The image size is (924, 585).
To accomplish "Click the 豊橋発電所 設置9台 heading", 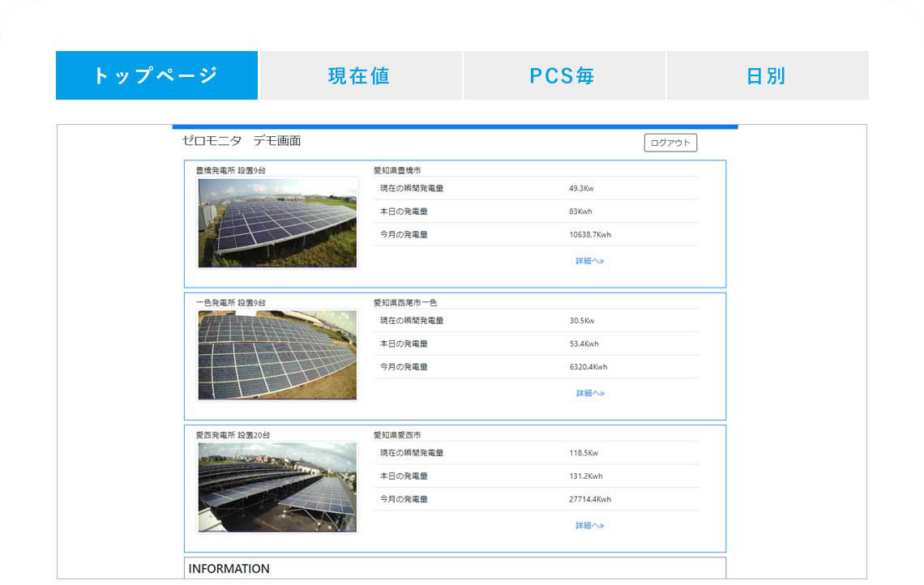I will coord(230,170).
